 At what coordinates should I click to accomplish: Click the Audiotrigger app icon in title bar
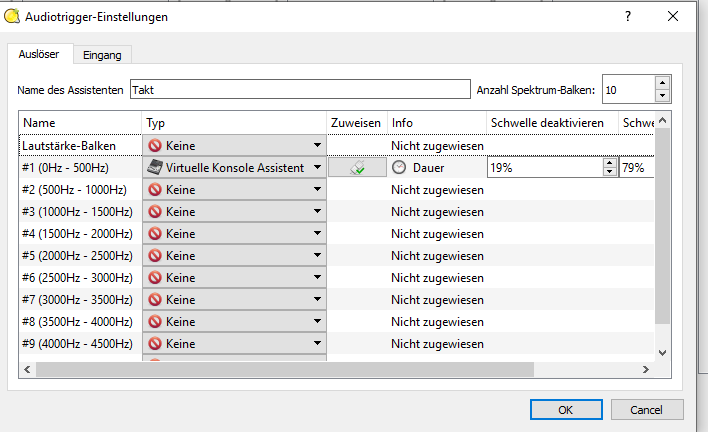pos(12,17)
